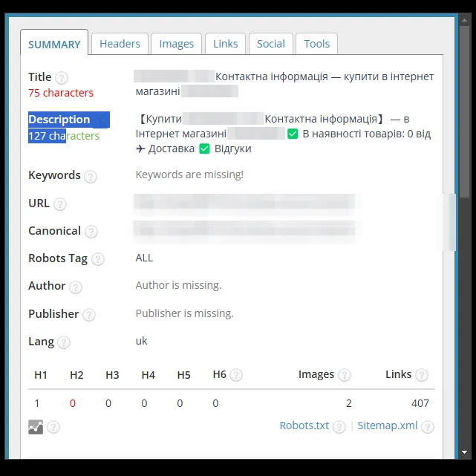The height and width of the screenshot is (476, 476).
Task: Click help icon next to Links column
Action: (422, 375)
